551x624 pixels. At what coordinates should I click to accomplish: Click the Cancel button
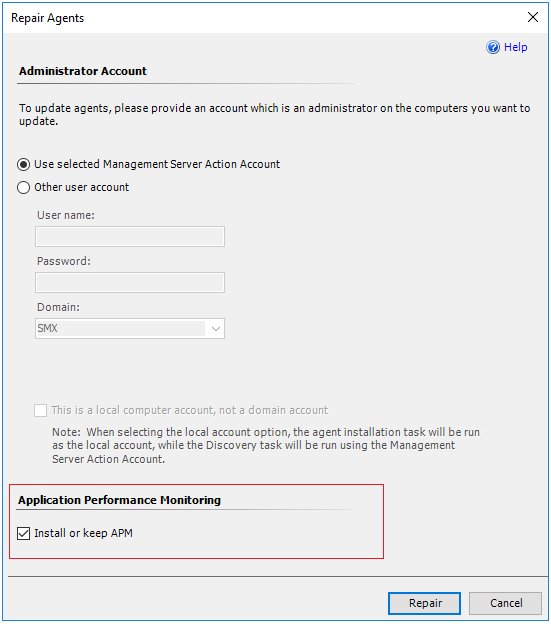point(506,603)
